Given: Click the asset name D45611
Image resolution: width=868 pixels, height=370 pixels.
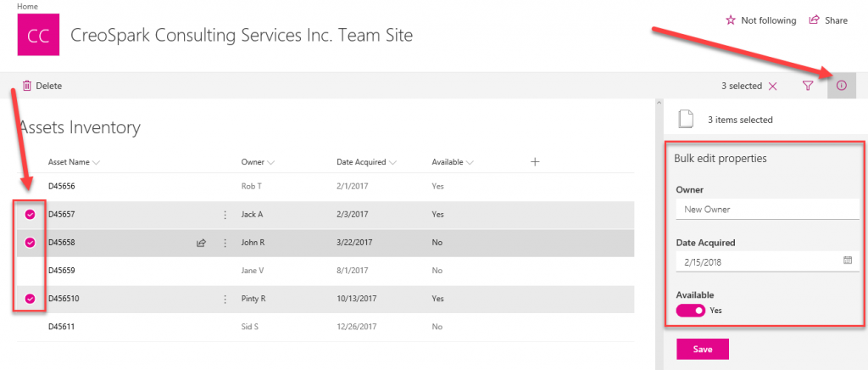Looking at the screenshot, I should click(61, 327).
